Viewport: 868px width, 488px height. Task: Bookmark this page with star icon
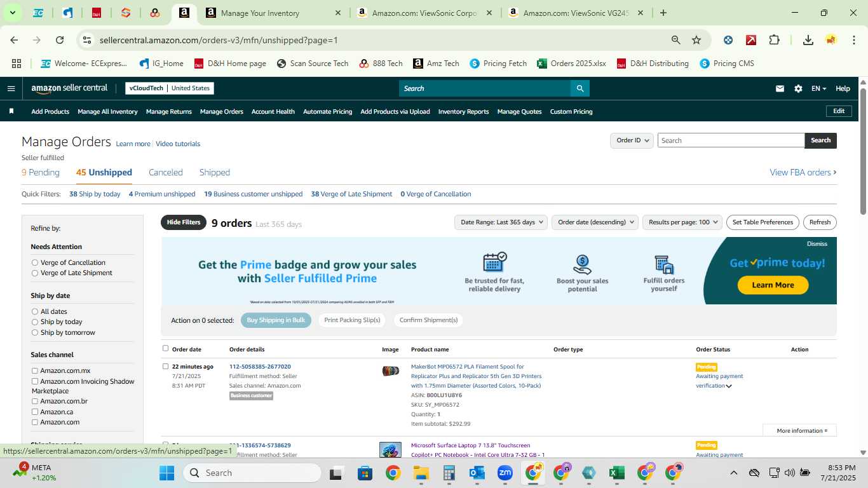(x=696, y=40)
